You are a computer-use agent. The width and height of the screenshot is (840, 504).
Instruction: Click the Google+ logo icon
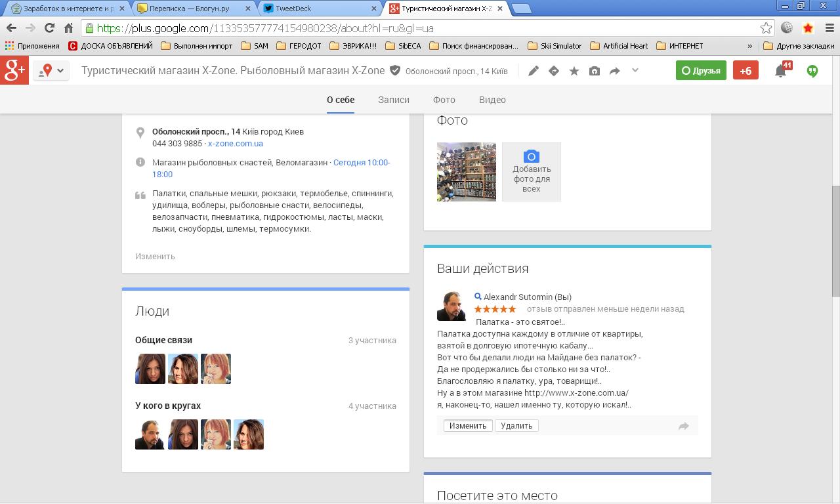click(x=14, y=70)
